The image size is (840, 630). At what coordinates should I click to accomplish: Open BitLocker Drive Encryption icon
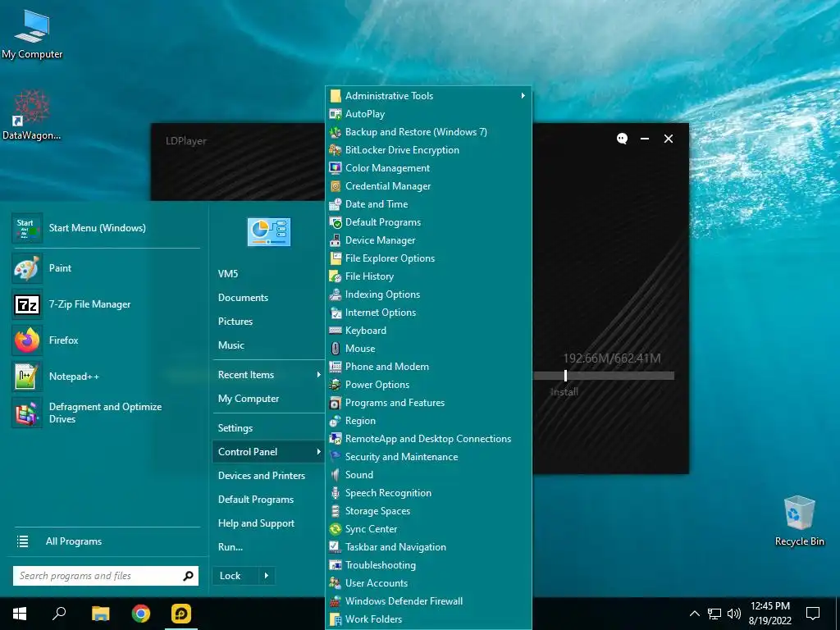click(x=336, y=150)
